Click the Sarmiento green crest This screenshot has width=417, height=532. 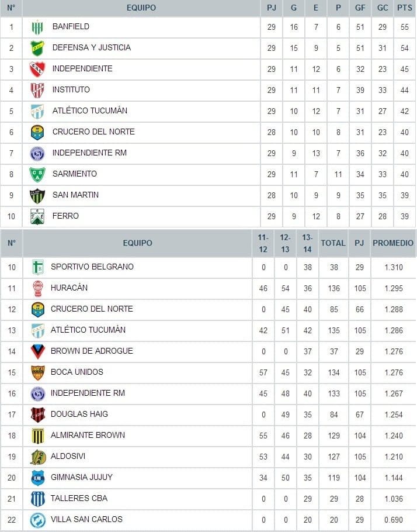tap(37, 174)
